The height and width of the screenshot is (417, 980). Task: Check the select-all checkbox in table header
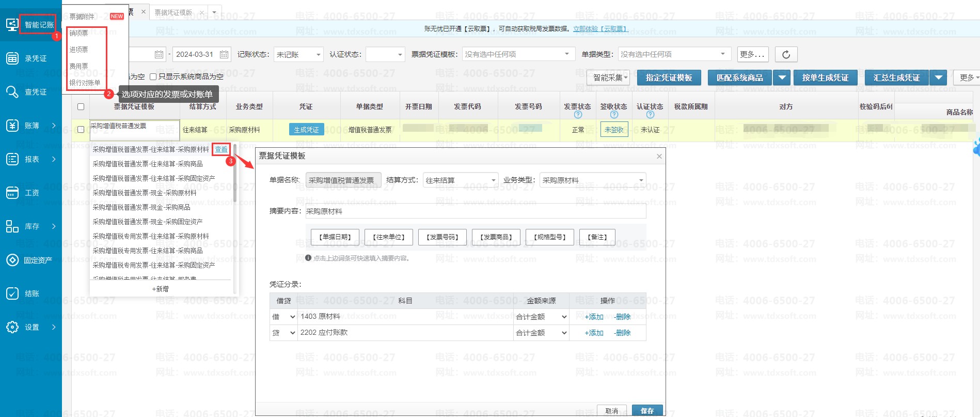(81, 107)
